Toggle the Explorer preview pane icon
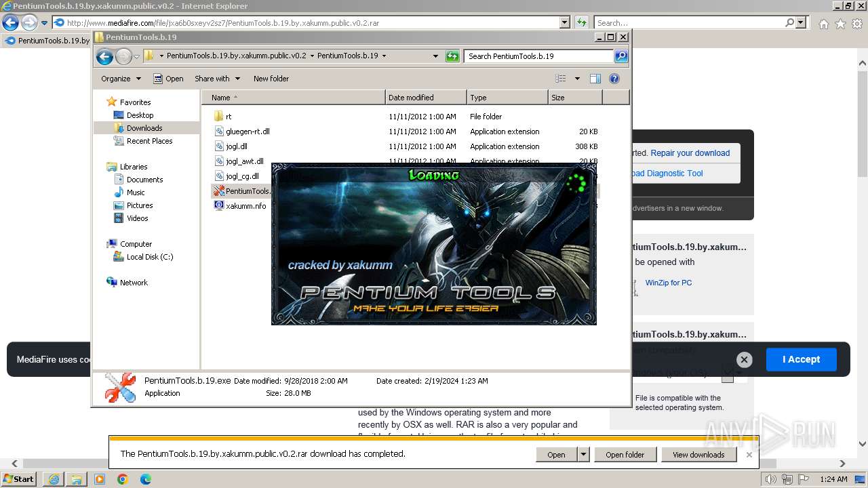 (x=595, y=79)
